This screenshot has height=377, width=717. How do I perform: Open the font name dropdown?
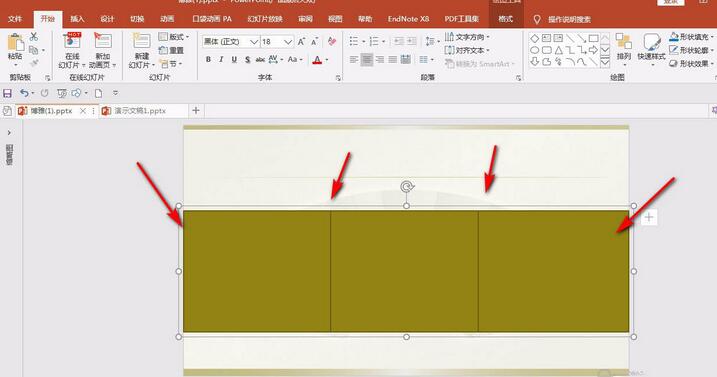254,42
